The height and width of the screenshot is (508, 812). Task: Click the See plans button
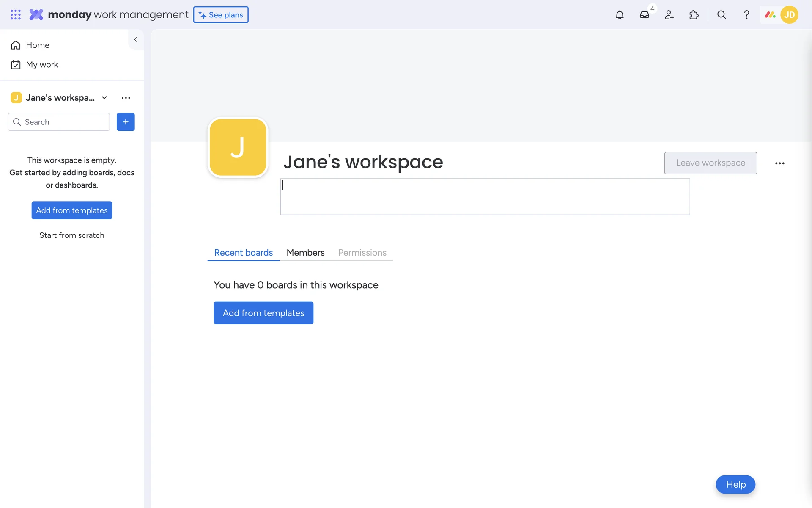click(x=221, y=15)
